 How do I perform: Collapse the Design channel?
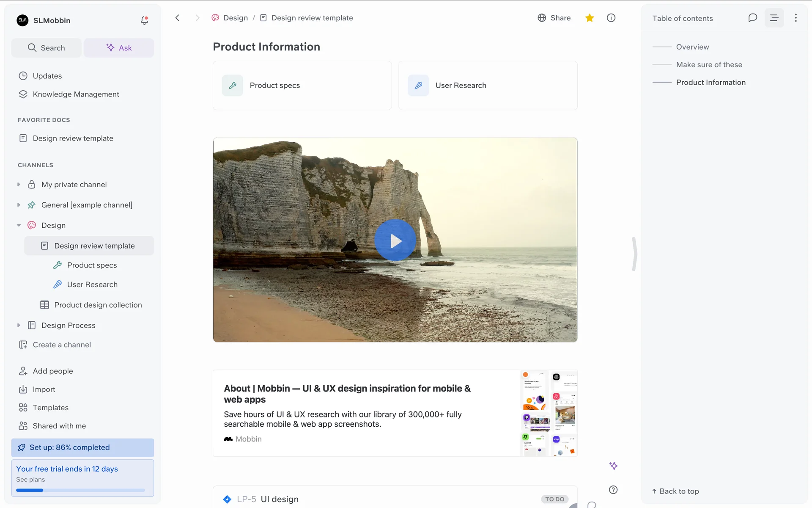point(19,225)
